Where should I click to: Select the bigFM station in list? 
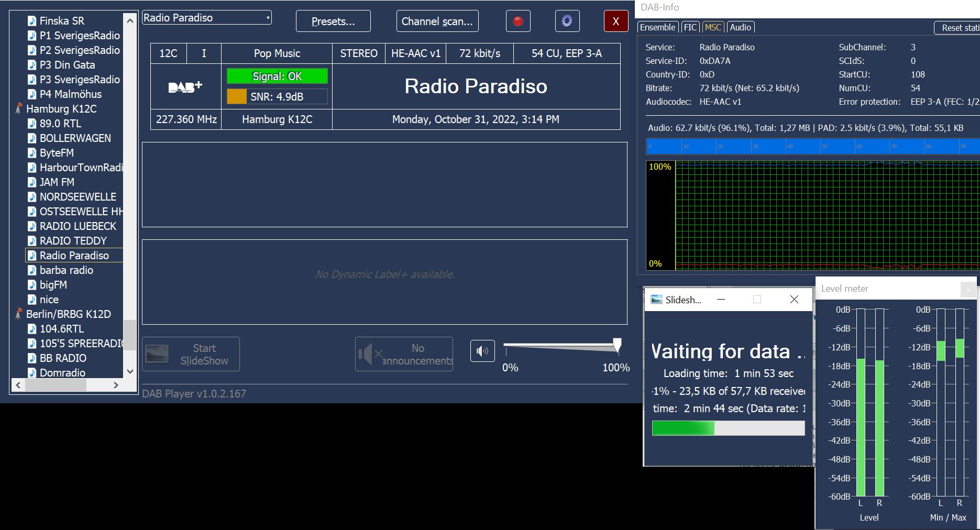pos(53,285)
